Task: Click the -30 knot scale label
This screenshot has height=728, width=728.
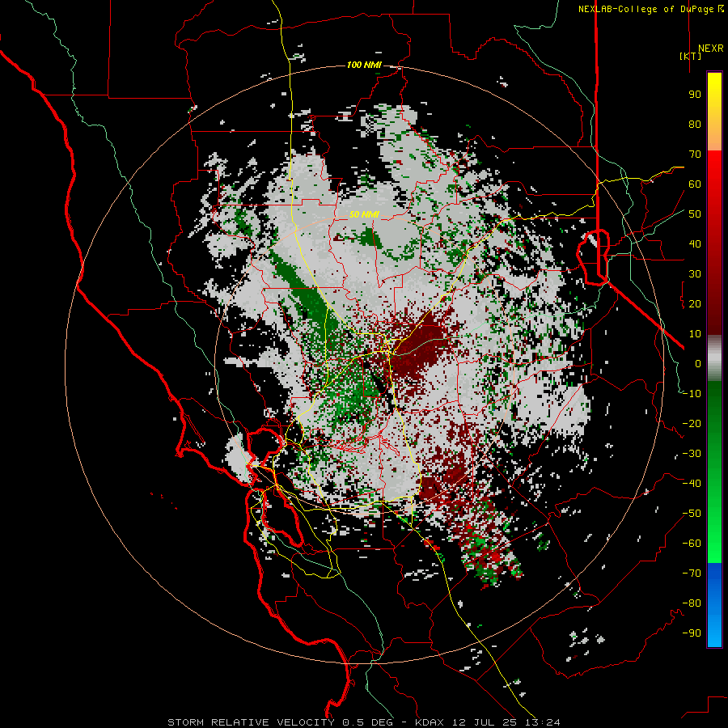Action: [x=692, y=454]
